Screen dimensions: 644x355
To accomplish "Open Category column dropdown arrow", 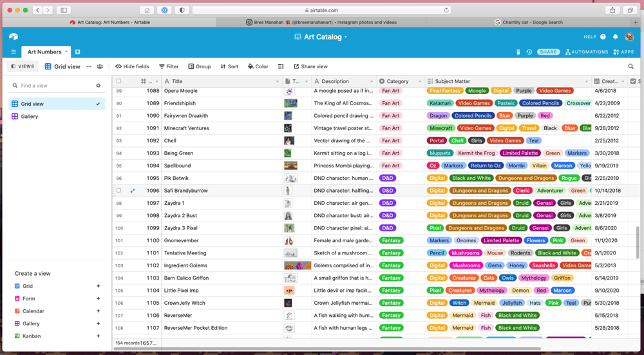I will pyautogui.click(x=420, y=81).
